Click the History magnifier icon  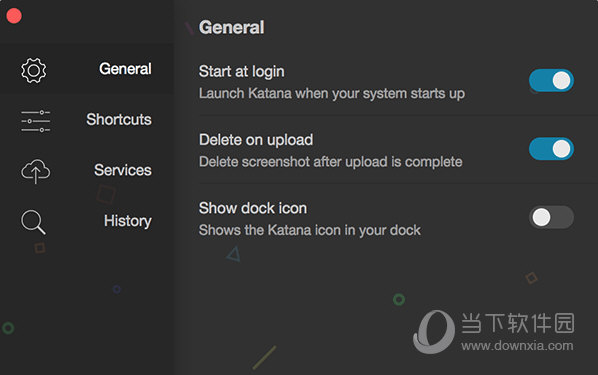33,222
